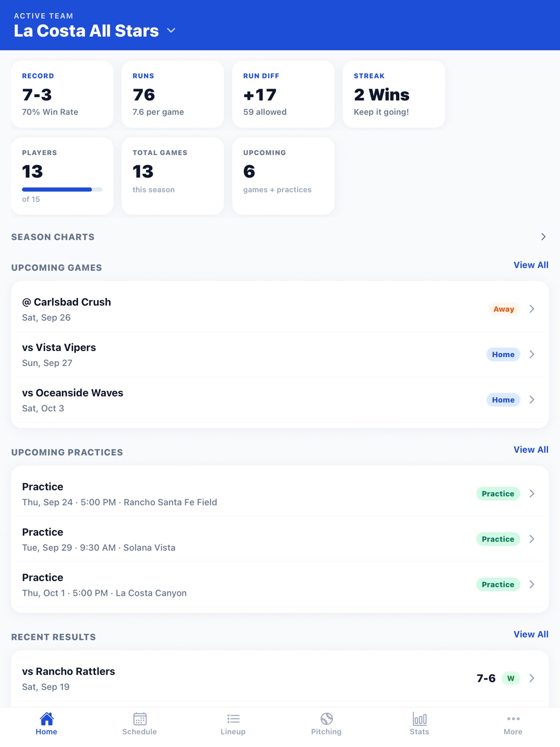Tap the Home badge for Vista Vipers
Viewport: 560px width, 747px height.
503,354
